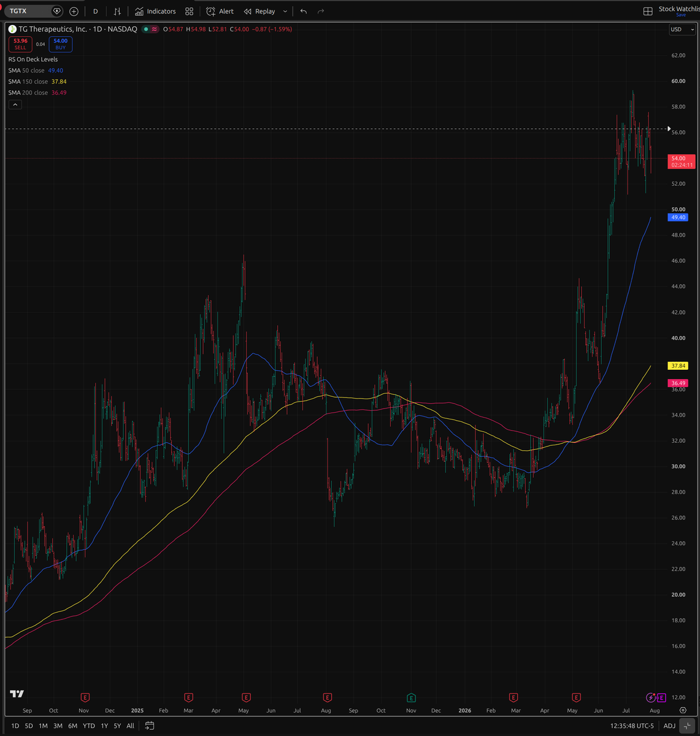Set date range to YTD
This screenshot has height=736, width=700.
[x=89, y=726]
